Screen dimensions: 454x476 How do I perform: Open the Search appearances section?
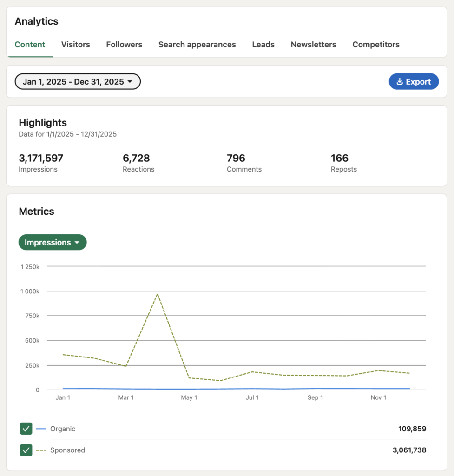click(x=197, y=45)
